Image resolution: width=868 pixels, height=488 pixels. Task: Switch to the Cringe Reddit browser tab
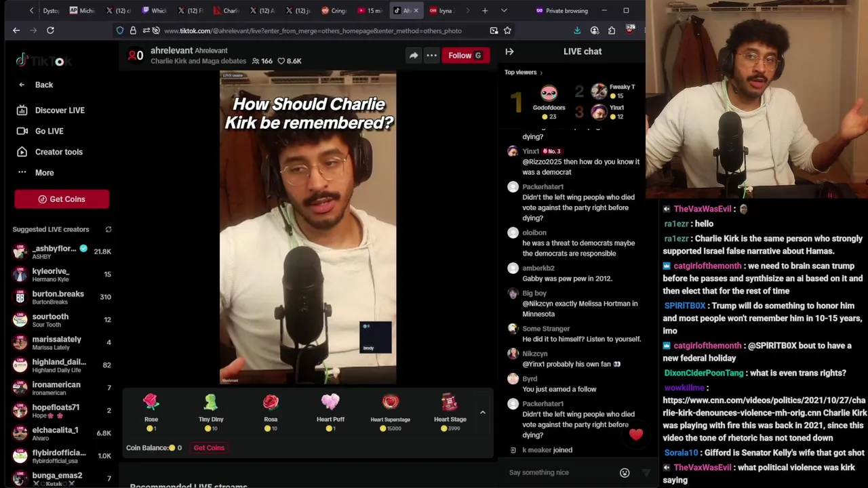(x=334, y=11)
